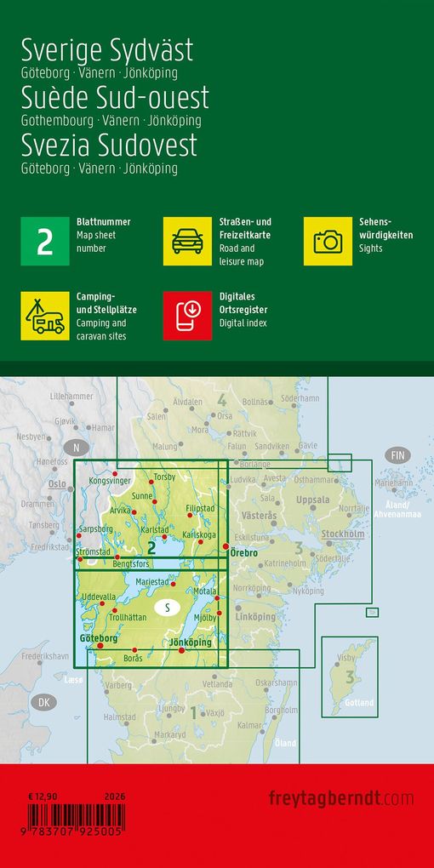Click Linköping on the map
Image resolution: width=434 pixels, height=868 pixels.
pos(255,617)
